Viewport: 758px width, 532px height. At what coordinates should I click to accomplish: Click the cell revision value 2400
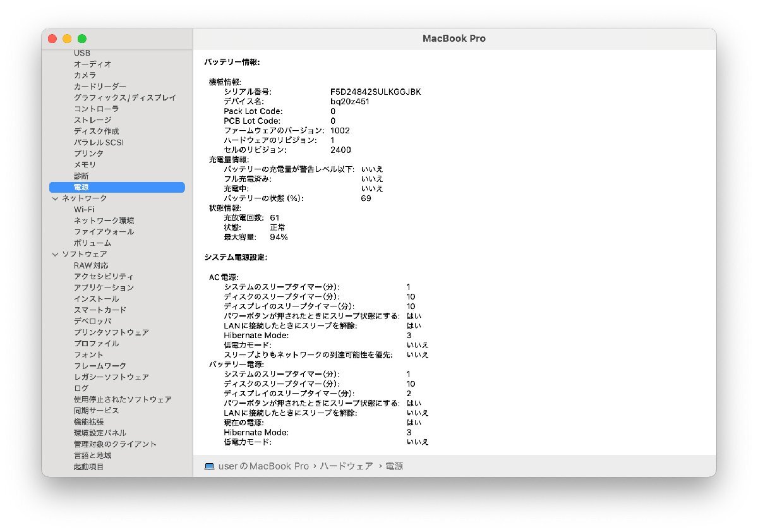tap(340, 150)
